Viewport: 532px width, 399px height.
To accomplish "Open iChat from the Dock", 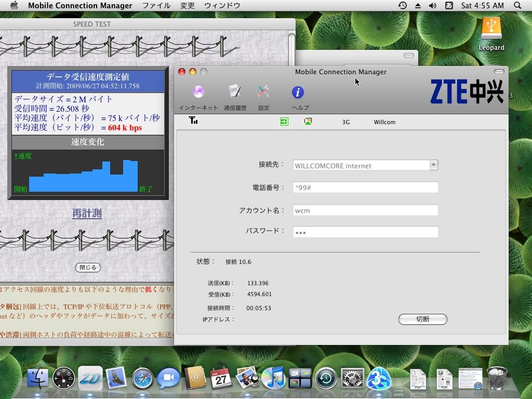I will pos(169,378).
